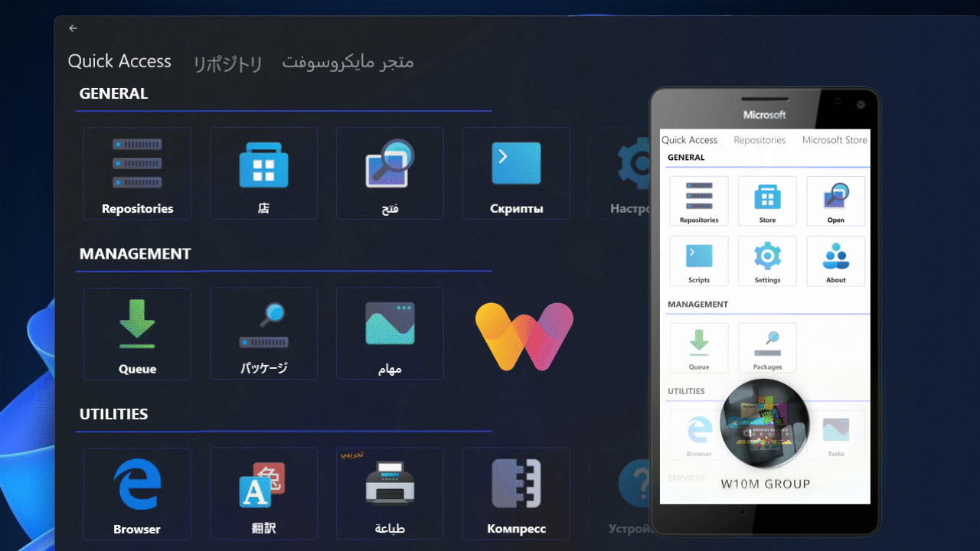Click the MANAGEMENT heading on the phone screen
The image size is (980, 551).
coord(697,304)
